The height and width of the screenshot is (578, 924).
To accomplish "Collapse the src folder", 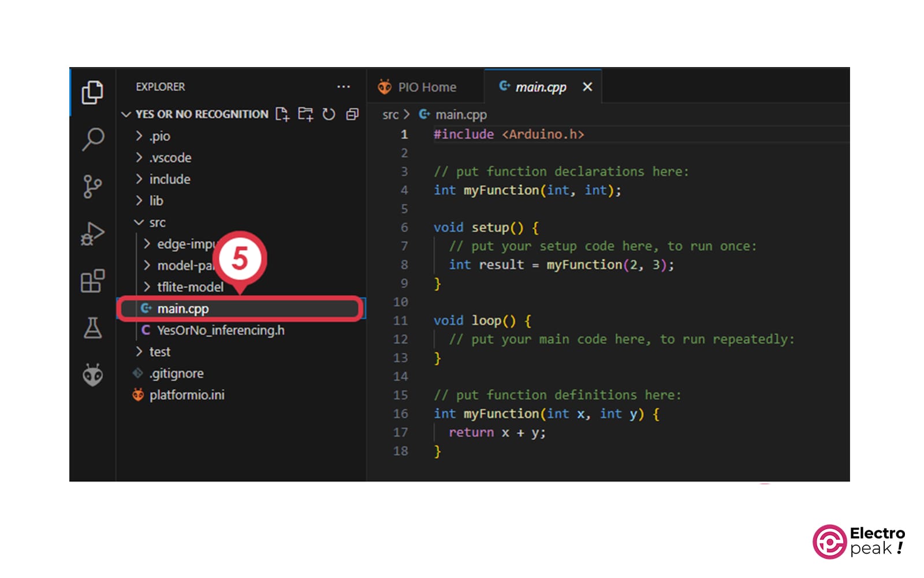I will click(157, 223).
